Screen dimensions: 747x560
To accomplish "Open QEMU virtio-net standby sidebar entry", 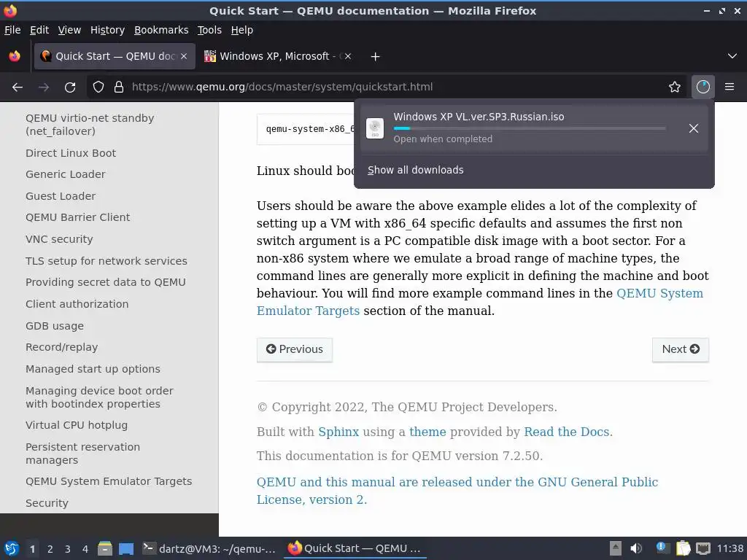I will [x=90, y=125].
